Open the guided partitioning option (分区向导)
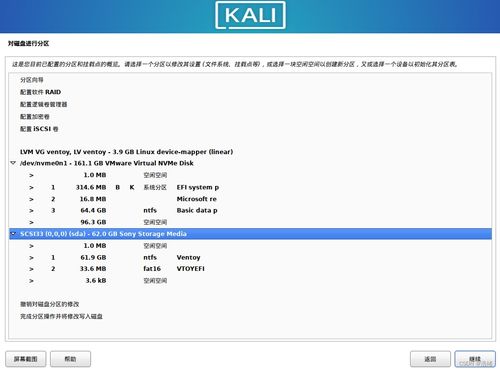Viewport: 500px width, 371px height. [32, 80]
